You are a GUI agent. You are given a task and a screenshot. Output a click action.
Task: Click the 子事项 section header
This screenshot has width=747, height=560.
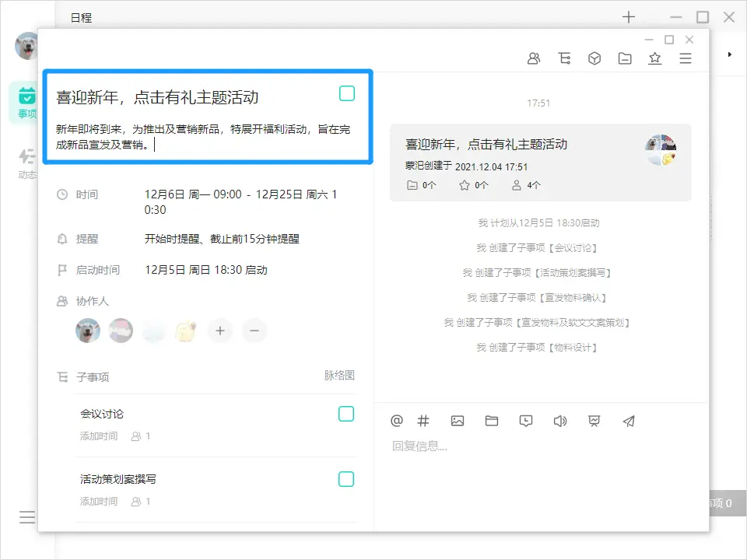93,377
